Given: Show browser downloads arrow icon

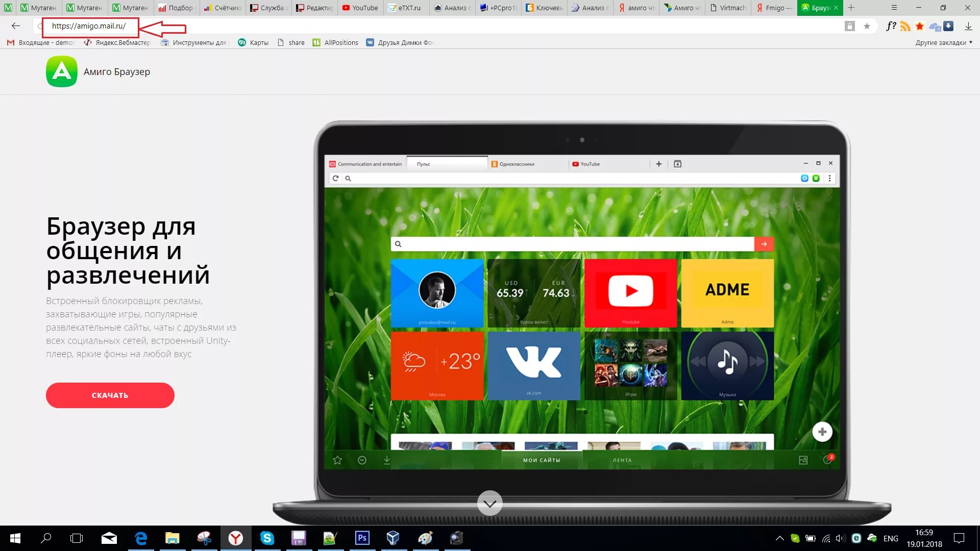Looking at the screenshot, I should coord(968,26).
